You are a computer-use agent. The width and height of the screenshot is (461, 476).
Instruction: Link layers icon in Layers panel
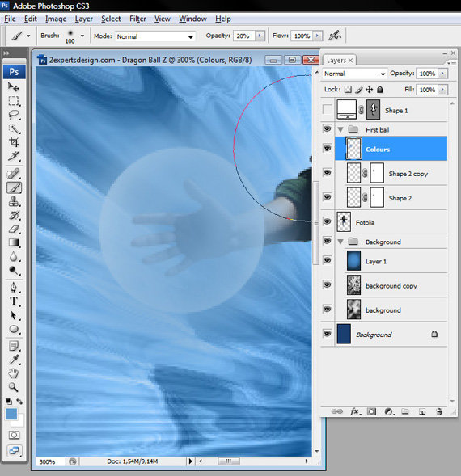[x=336, y=411]
